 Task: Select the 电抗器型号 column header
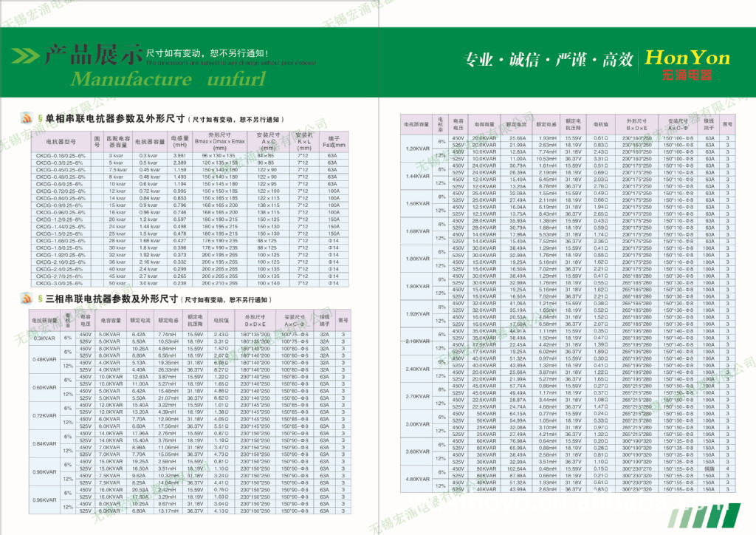[61, 140]
